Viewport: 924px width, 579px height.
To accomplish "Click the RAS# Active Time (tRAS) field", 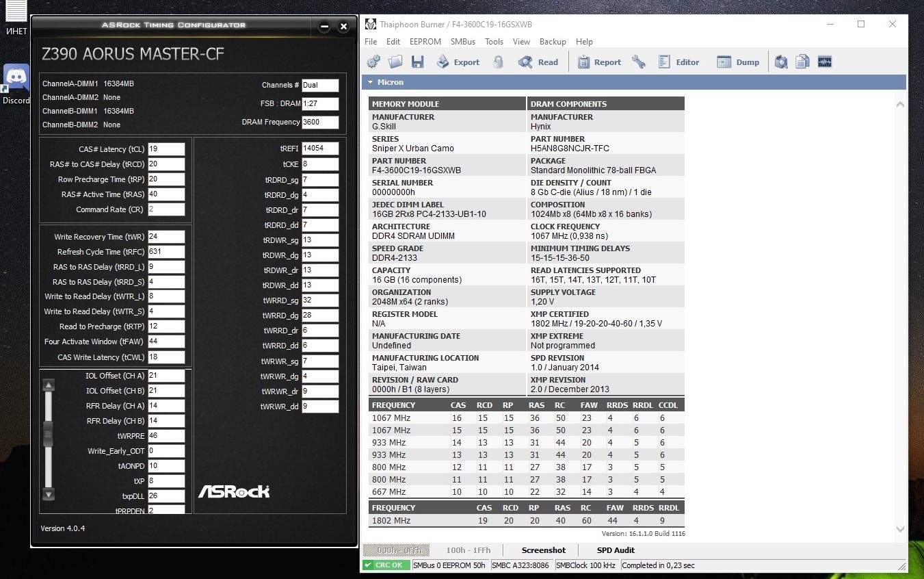I will pos(166,194).
